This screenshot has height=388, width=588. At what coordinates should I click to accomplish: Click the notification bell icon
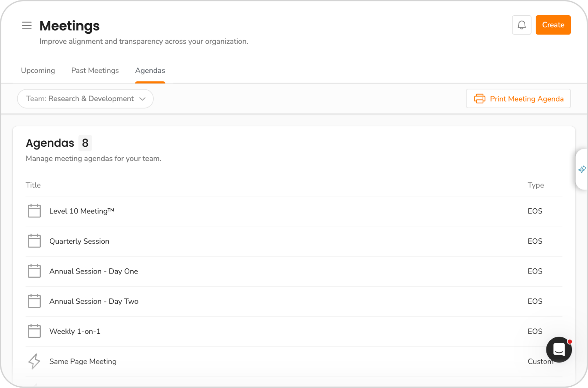point(521,25)
